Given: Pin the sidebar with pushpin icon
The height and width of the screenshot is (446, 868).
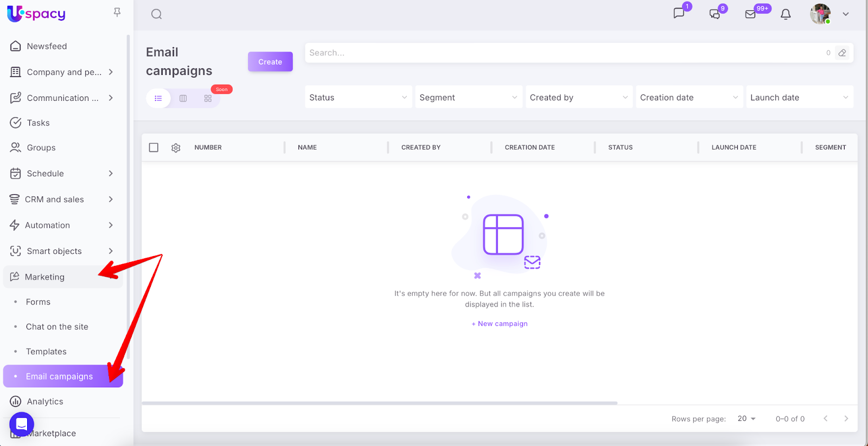Looking at the screenshot, I should point(117,12).
